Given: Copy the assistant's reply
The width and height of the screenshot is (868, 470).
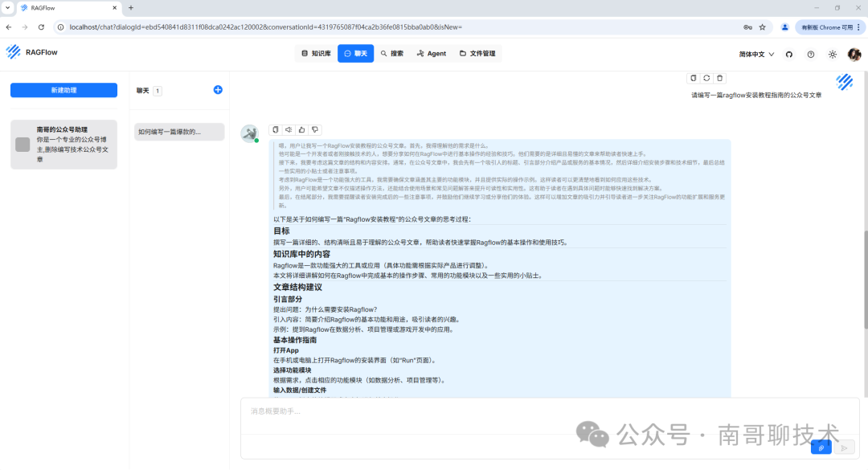Looking at the screenshot, I should point(275,129).
